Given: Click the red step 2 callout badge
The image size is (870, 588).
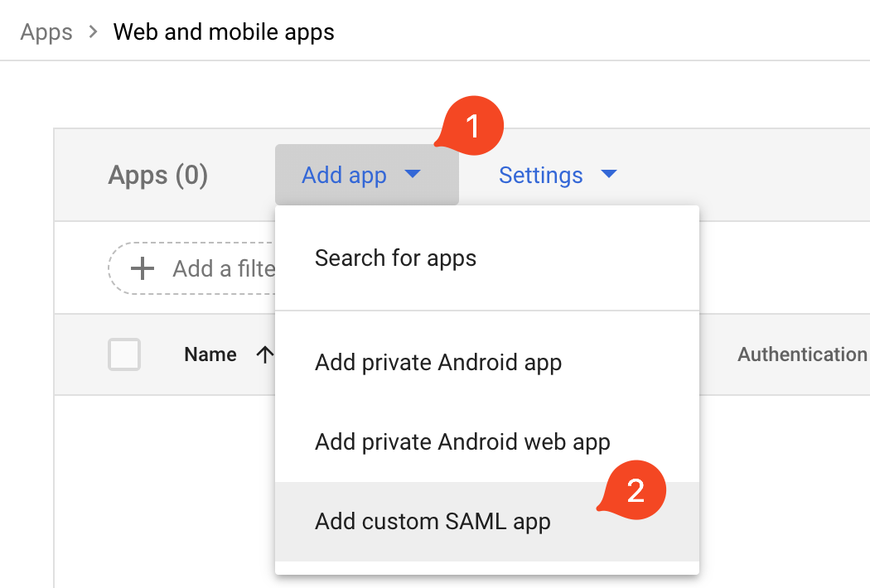Looking at the screenshot, I should coord(636,491).
